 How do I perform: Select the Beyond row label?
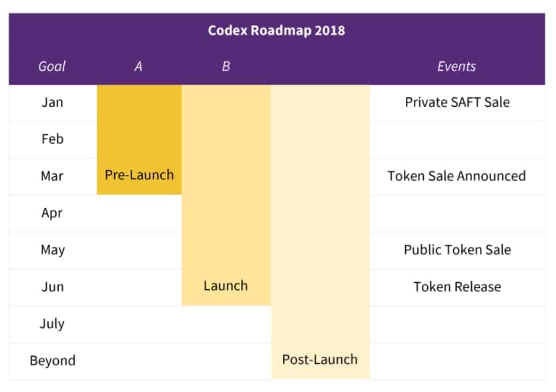(x=52, y=361)
